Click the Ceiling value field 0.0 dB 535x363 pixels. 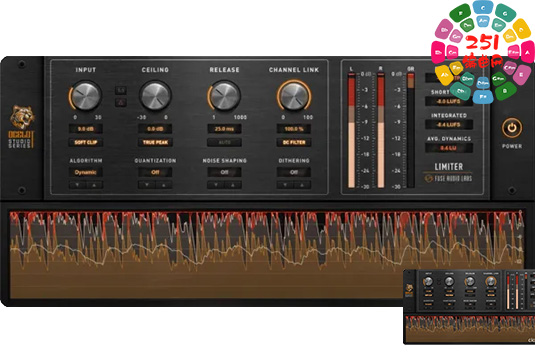pyautogui.click(x=155, y=129)
